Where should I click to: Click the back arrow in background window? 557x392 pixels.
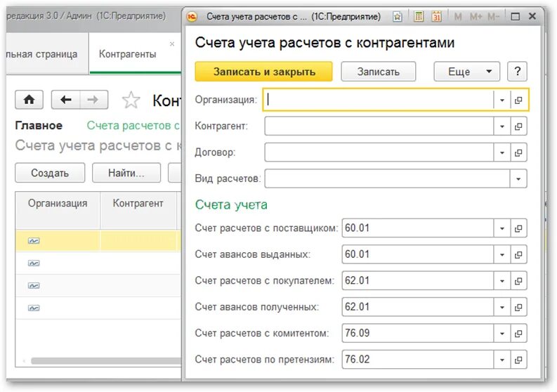click(x=66, y=100)
